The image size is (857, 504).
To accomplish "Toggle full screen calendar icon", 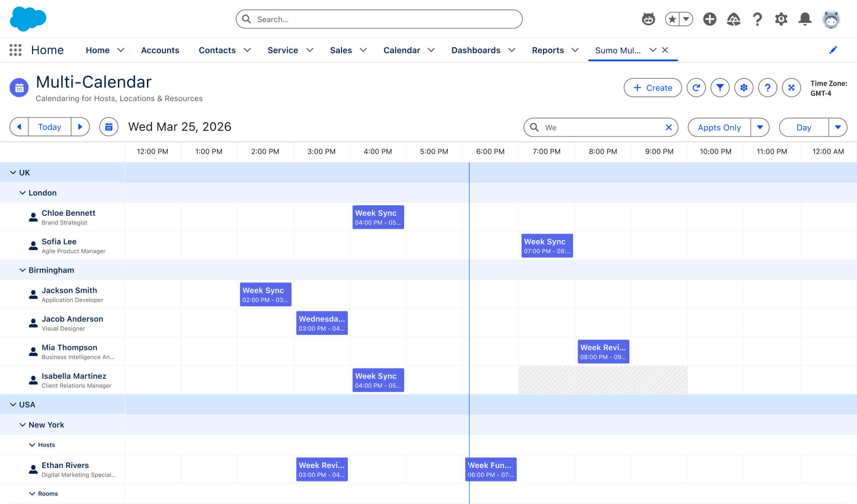I will click(791, 87).
